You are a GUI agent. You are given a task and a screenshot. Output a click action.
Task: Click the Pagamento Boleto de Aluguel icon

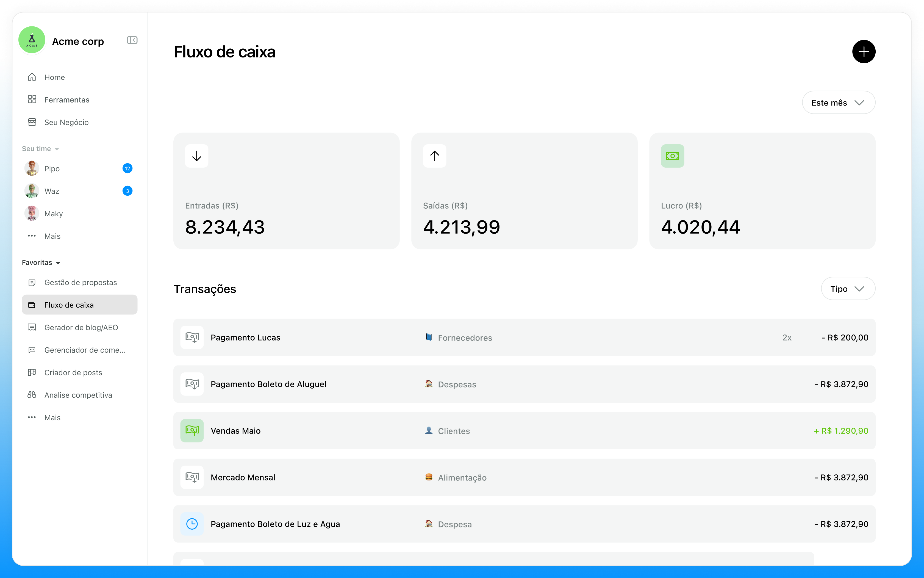(192, 384)
